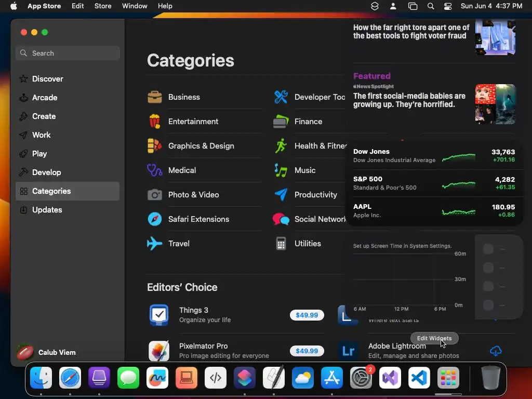Download Adobe Lightroom via cloud icon
Viewport: 532px width, 399px height.
tap(496, 351)
